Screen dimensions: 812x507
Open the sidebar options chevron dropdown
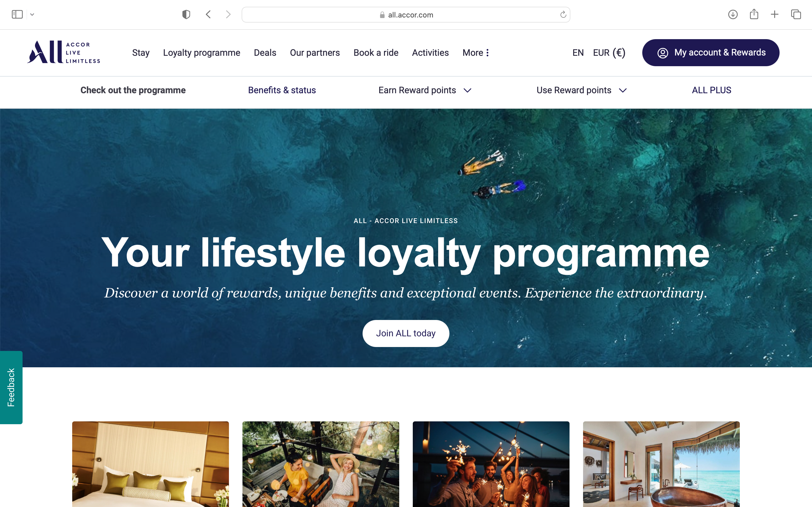[32, 14]
